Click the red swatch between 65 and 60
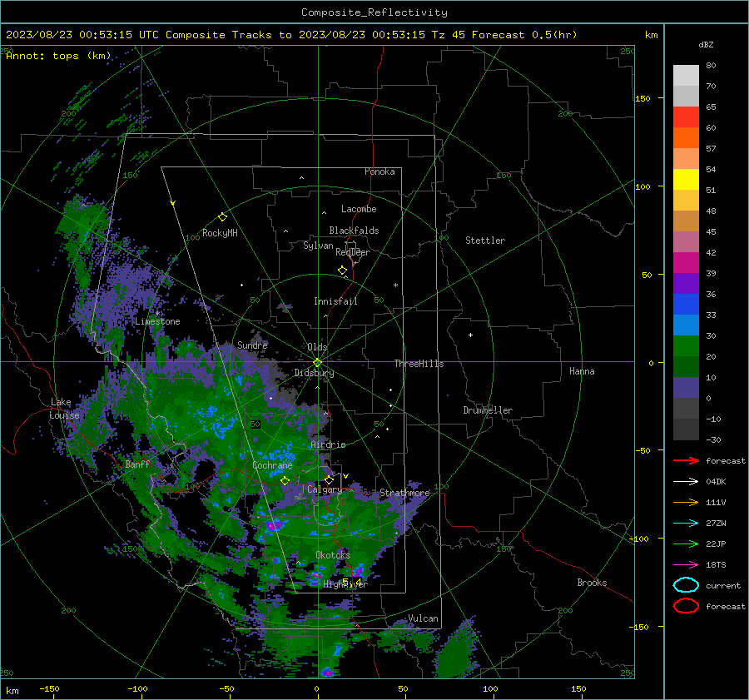 (x=686, y=117)
